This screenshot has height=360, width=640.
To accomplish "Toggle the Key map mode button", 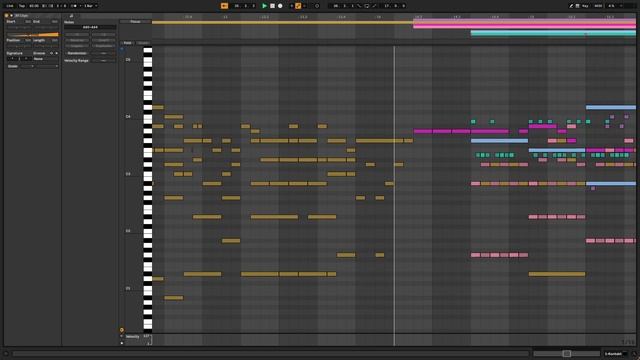I will point(585,6).
